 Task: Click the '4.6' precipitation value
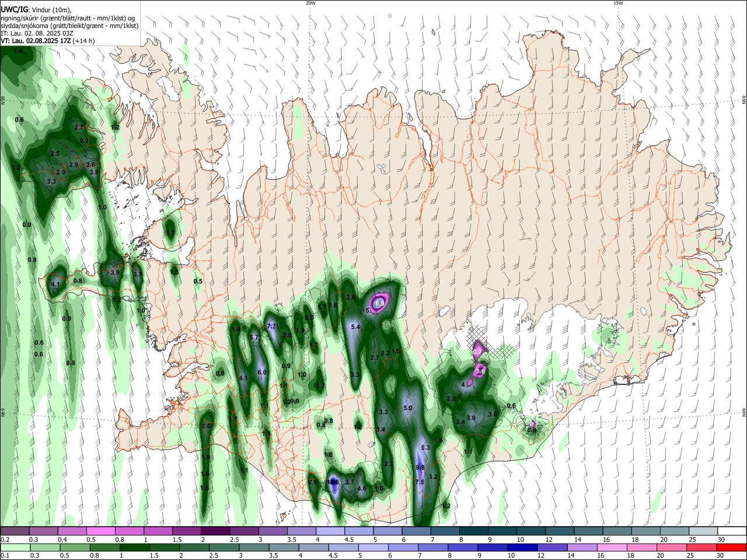[362, 489]
